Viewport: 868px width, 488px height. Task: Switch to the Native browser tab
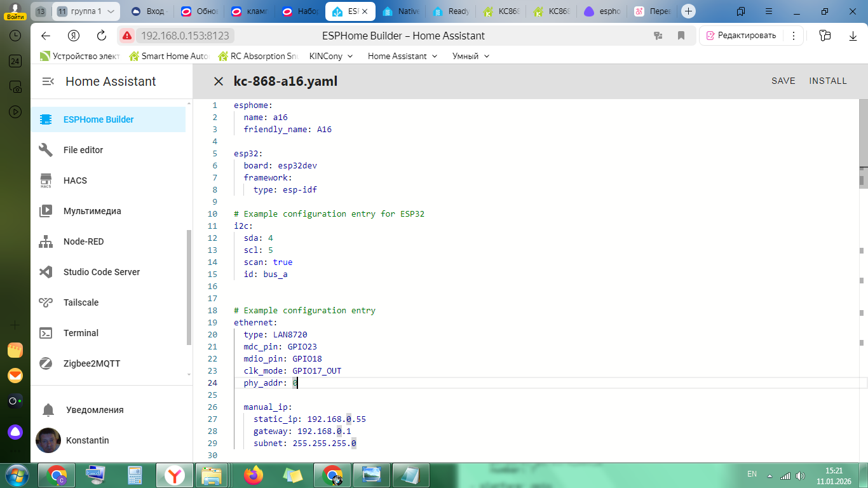point(402,11)
